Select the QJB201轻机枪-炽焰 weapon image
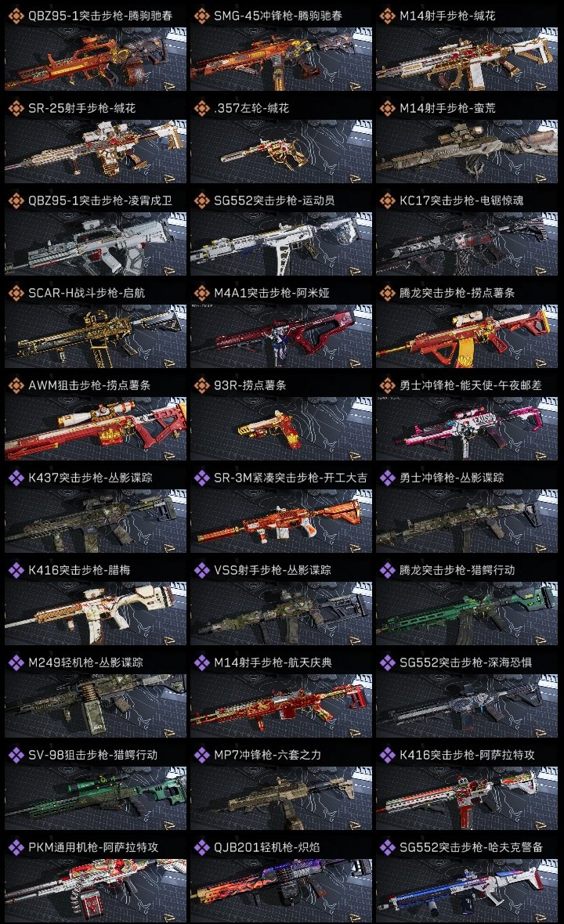Image resolution: width=564 pixels, height=924 pixels. [x=281, y=891]
